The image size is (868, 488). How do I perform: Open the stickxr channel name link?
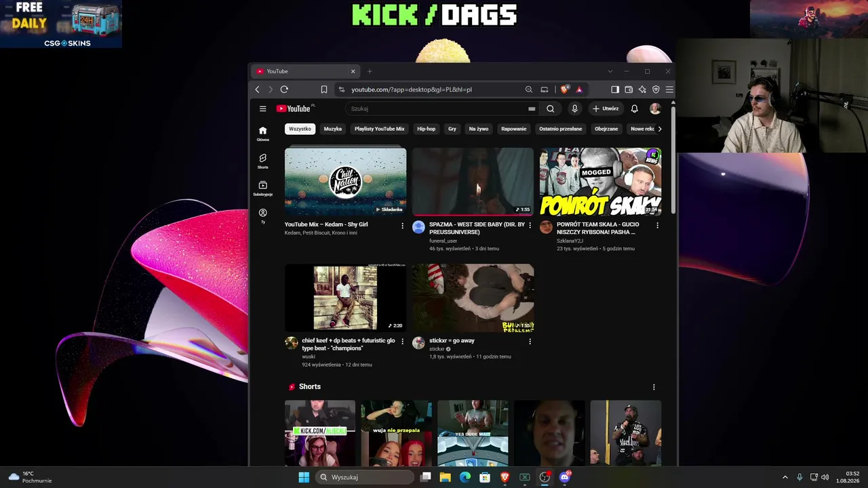(437, 349)
